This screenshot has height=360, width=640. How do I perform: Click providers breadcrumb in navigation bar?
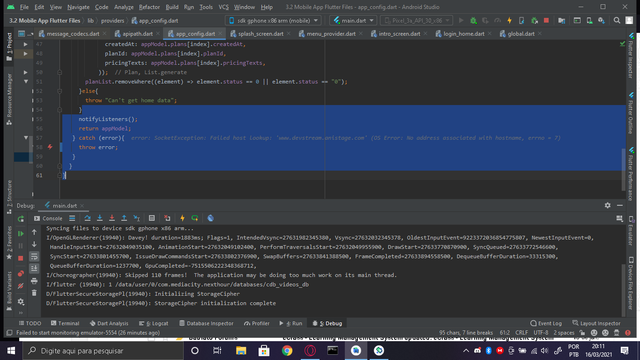click(112, 20)
